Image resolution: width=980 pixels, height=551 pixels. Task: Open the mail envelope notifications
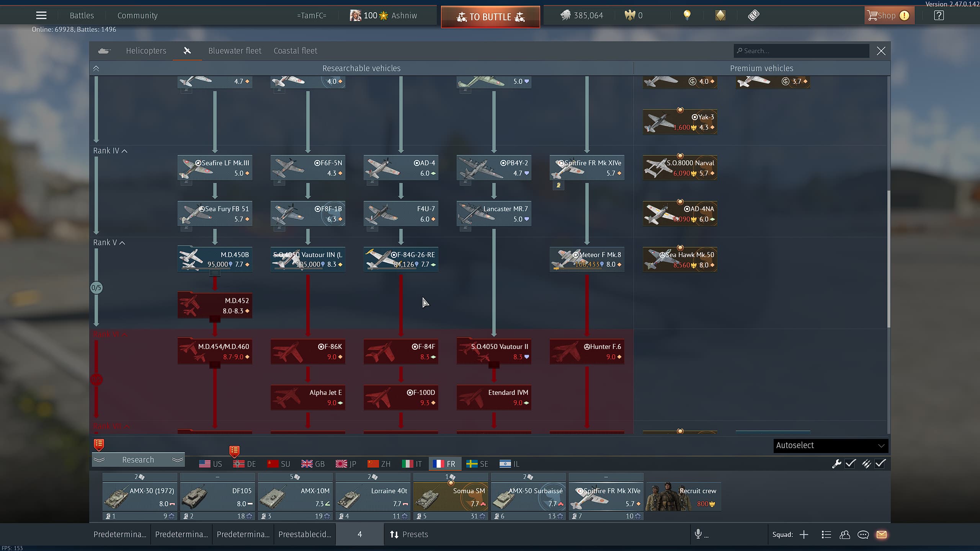[881, 535]
